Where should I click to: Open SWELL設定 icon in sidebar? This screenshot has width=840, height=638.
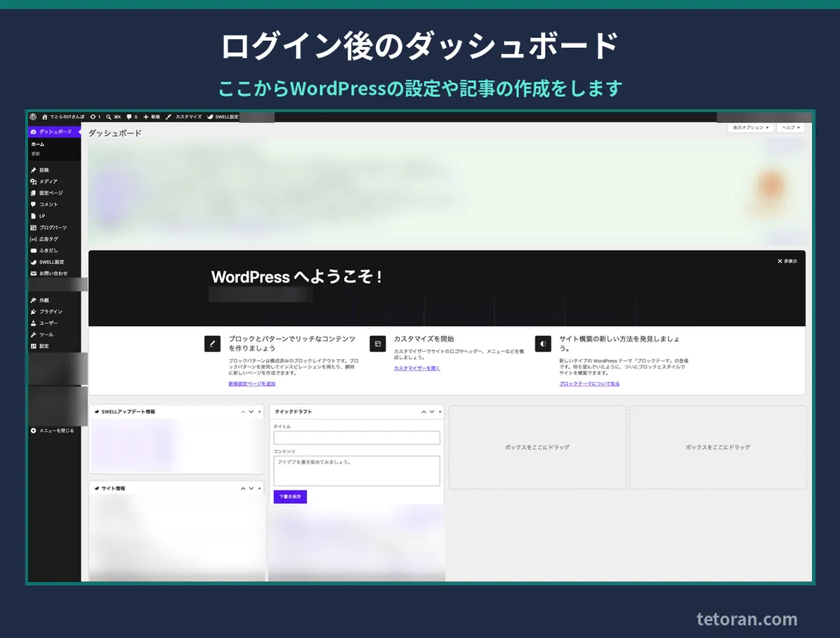point(33,262)
